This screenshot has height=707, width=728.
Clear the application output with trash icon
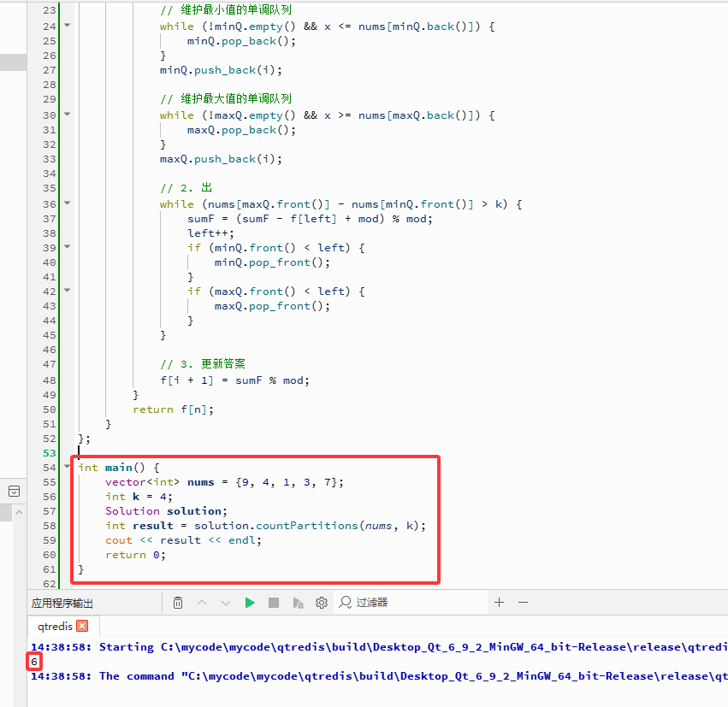click(x=178, y=603)
